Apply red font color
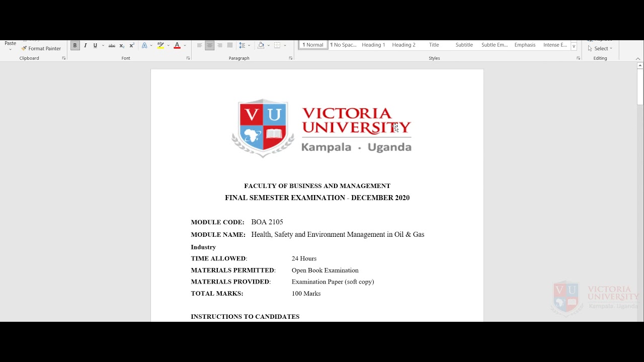The width and height of the screenshot is (644, 362). 177,46
